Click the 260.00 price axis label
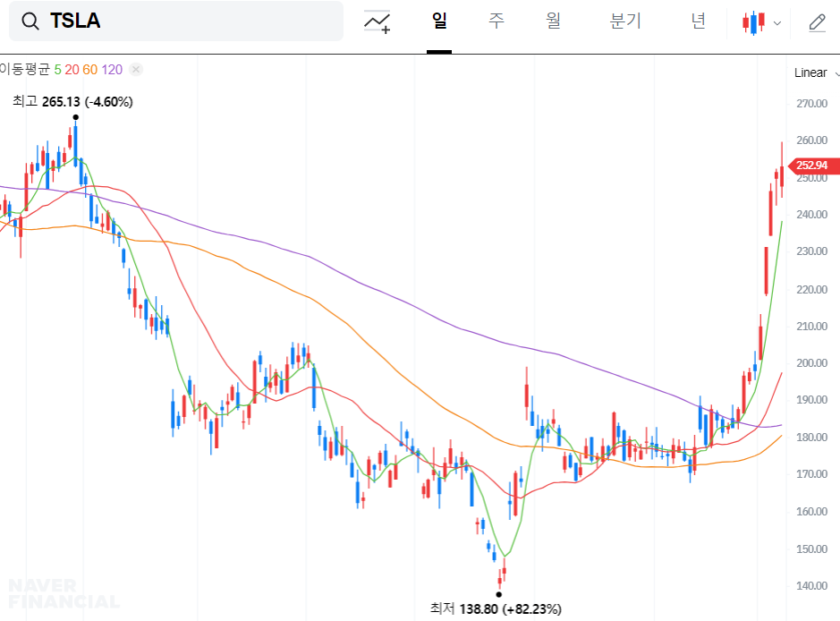 coord(811,140)
